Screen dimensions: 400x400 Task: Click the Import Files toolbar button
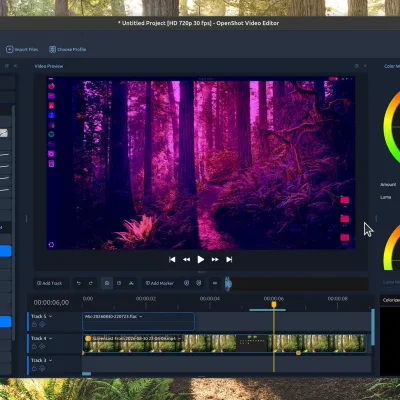coord(22,49)
